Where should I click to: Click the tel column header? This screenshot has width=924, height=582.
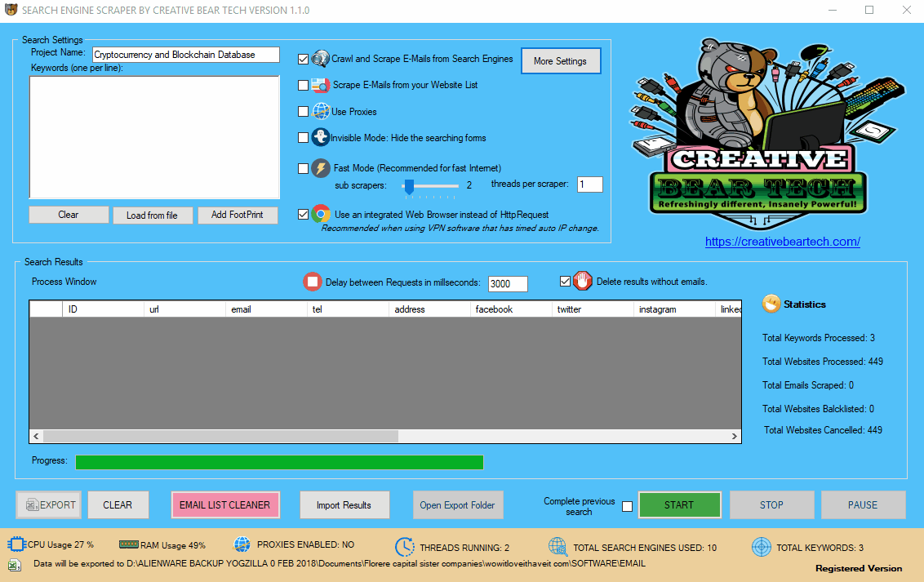coord(348,309)
